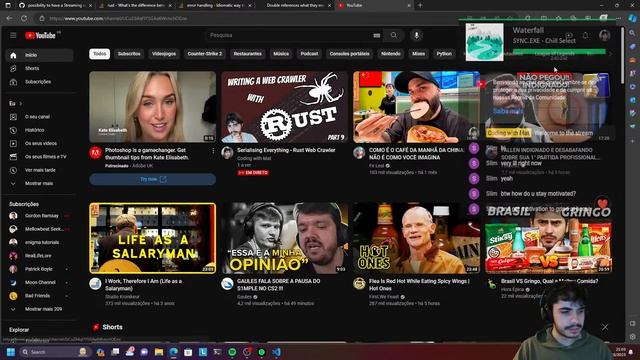Expand the Eu section chevron
The image size is (640, 360).
(x=20, y=104)
